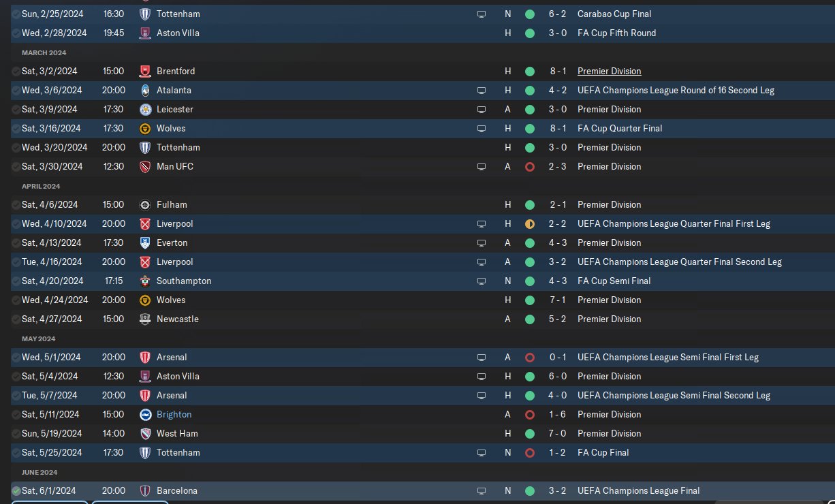The image size is (835, 504).
Task: Click the Southampton club badge icon
Action: [x=145, y=281]
